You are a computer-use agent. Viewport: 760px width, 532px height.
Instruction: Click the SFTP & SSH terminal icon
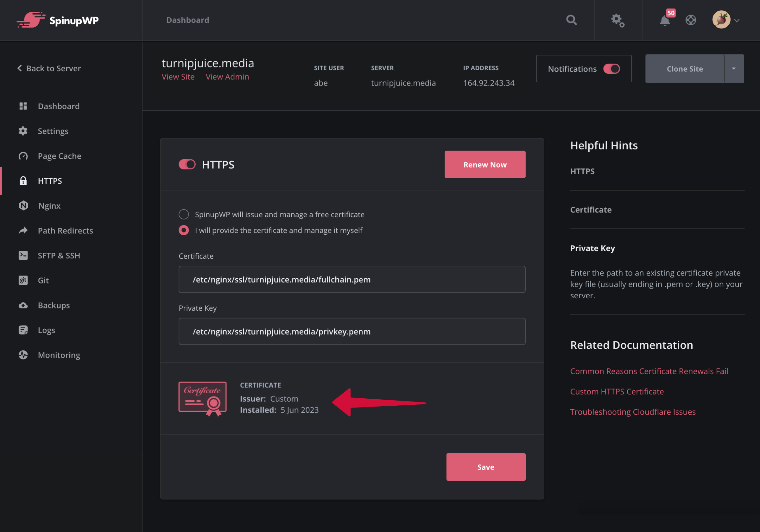(23, 255)
